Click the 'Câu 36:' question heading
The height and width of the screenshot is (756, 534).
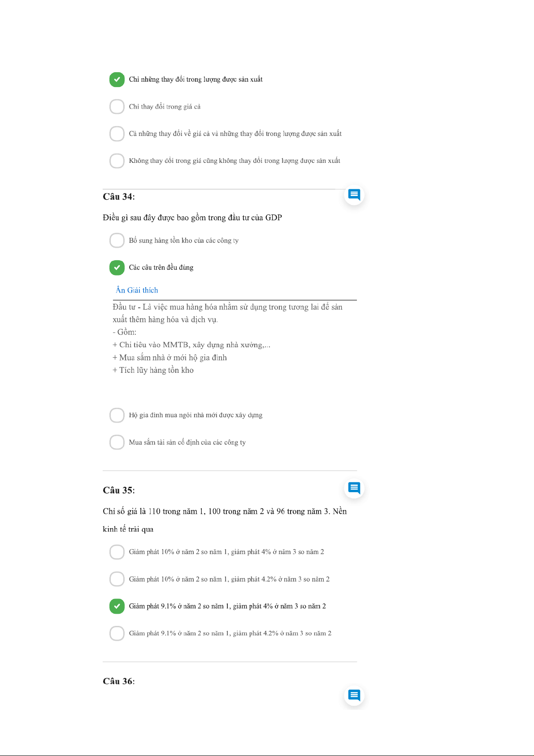click(119, 681)
